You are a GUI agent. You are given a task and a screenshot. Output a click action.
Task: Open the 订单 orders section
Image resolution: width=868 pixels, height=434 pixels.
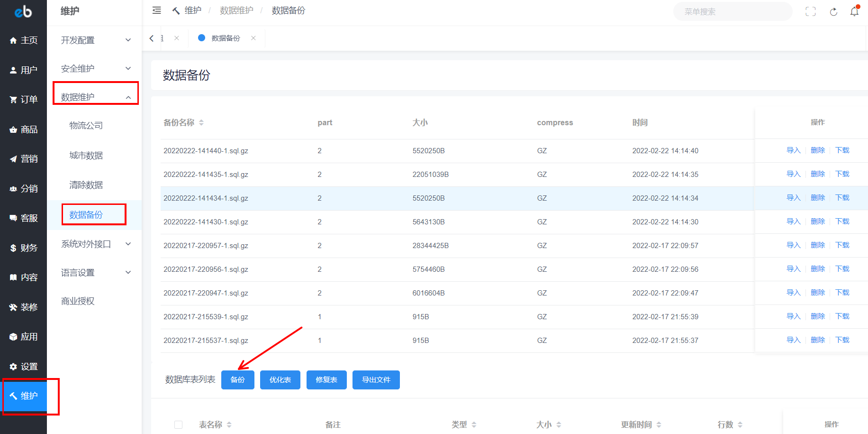point(24,100)
